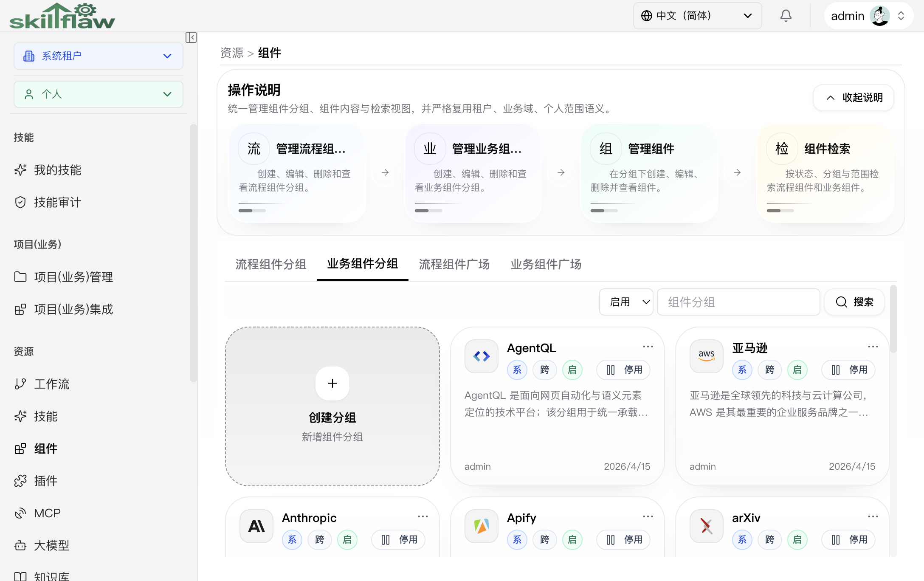Open 技能审计 shield item

(48, 202)
